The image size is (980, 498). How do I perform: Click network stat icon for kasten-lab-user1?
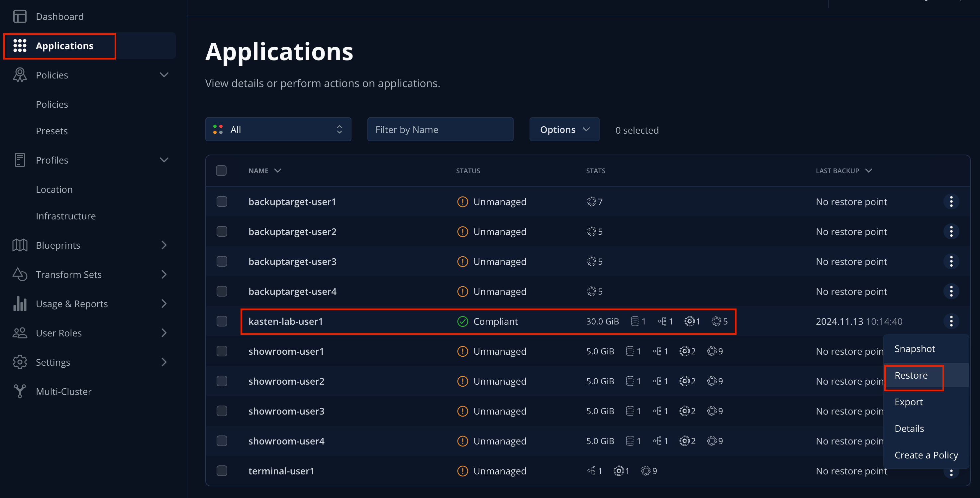pos(662,321)
